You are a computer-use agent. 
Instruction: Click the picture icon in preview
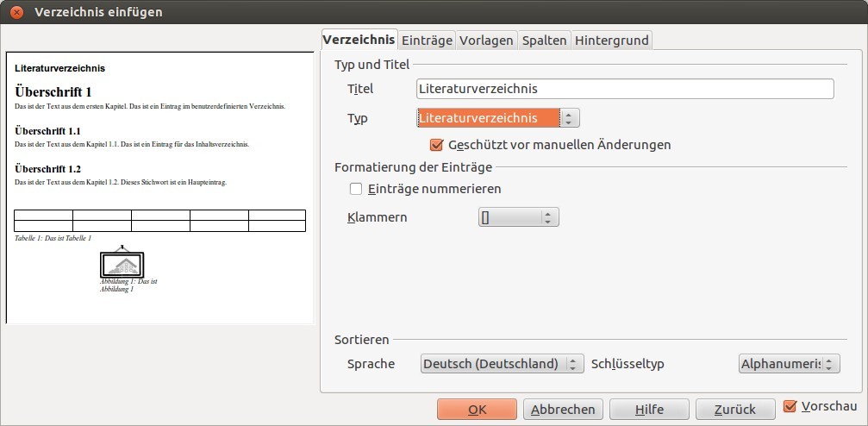tap(122, 263)
